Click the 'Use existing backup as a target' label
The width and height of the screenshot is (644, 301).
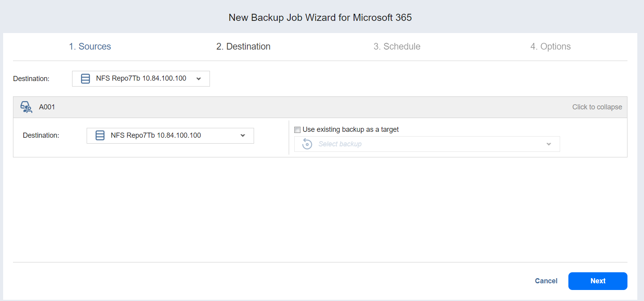pos(351,129)
